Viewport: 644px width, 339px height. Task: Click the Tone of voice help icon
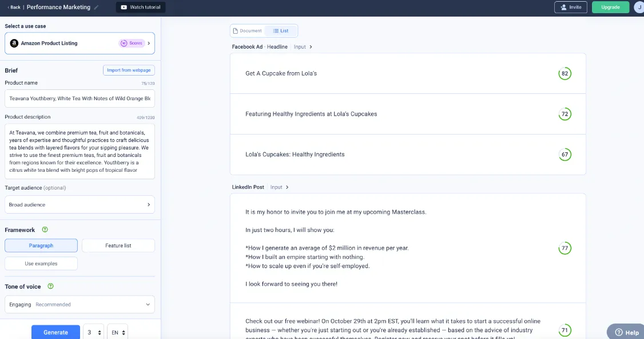(50, 286)
